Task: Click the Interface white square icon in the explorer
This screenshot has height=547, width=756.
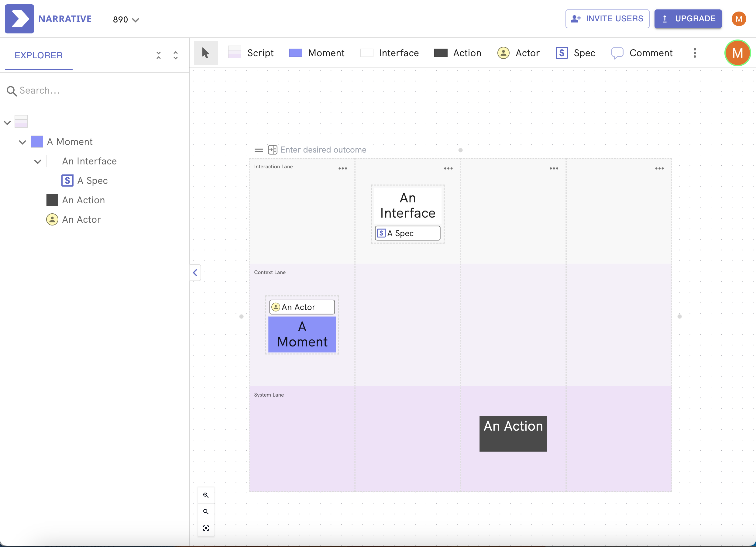Action: coord(52,161)
